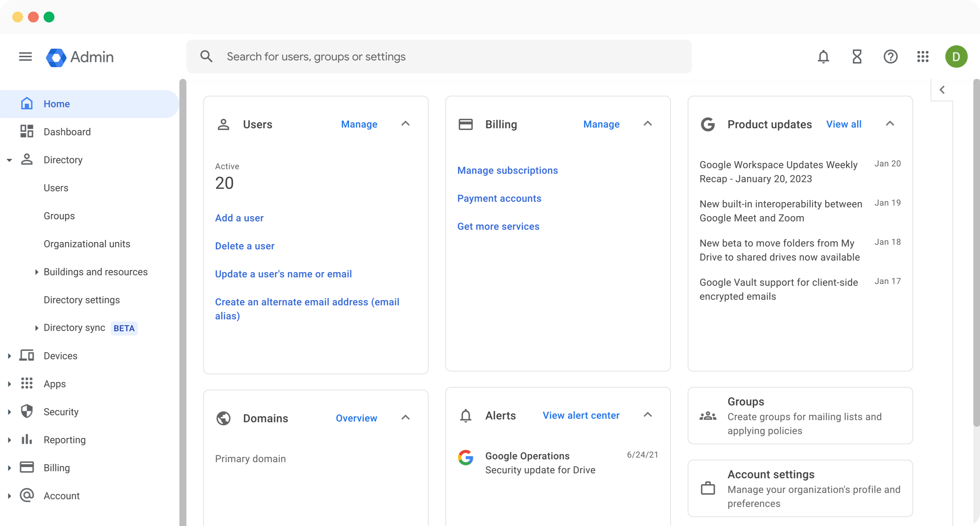The width and height of the screenshot is (980, 526).
Task: Open the tasks hourglass icon
Action: (857, 57)
